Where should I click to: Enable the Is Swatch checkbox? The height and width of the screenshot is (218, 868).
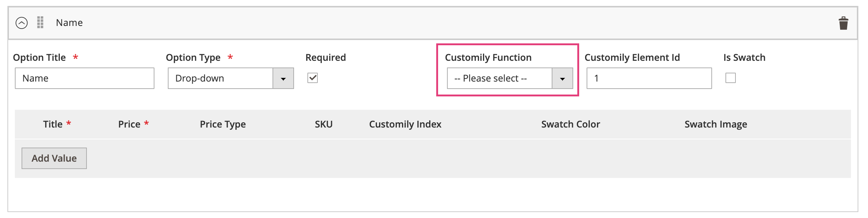pyautogui.click(x=730, y=78)
